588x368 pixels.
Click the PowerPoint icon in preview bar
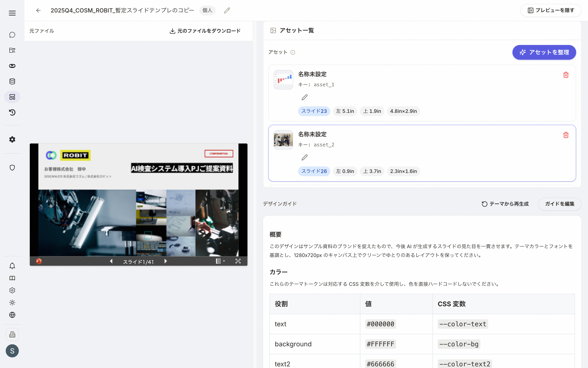coord(39,261)
